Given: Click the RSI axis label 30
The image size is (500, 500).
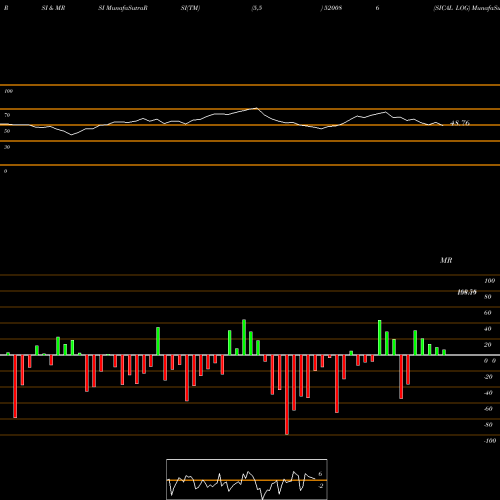Looking at the screenshot, I should (x=7, y=147).
